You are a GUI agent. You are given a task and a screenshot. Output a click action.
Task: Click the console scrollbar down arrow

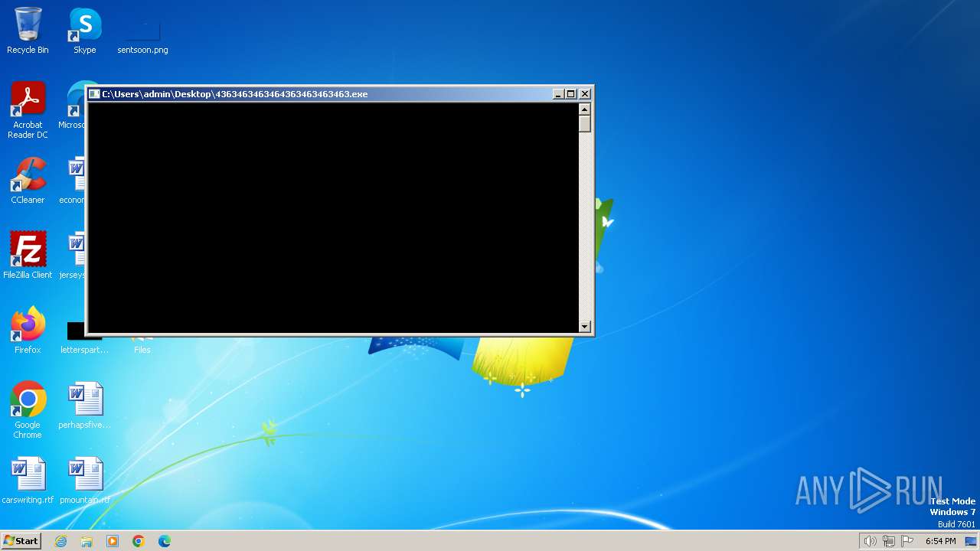point(585,326)
